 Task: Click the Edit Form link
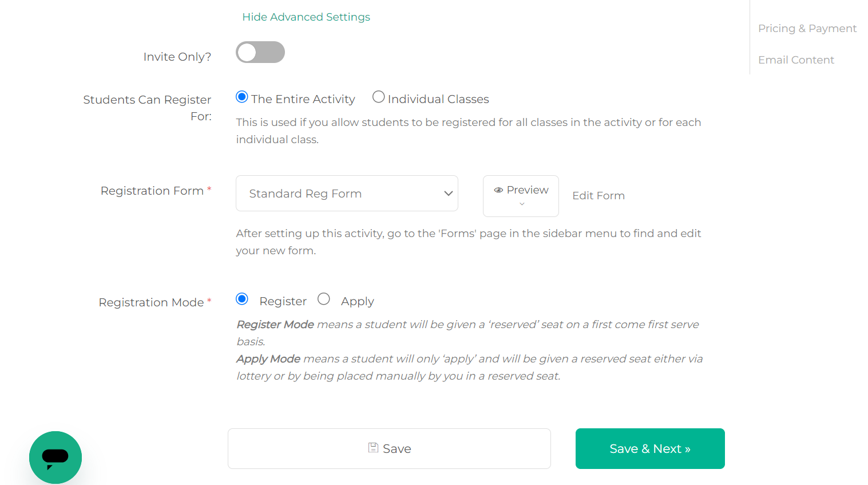(x=599, y=196)
